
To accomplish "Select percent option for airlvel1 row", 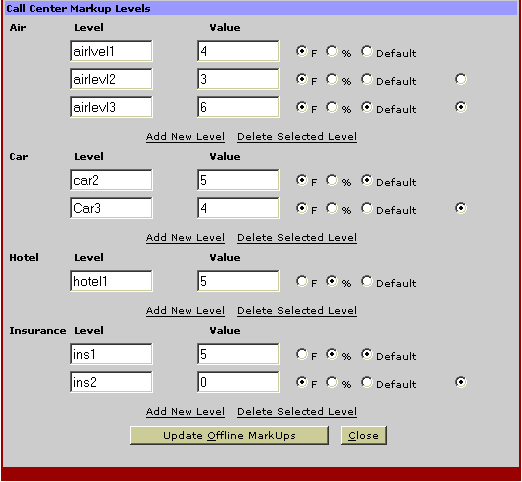I will point(332,51).
